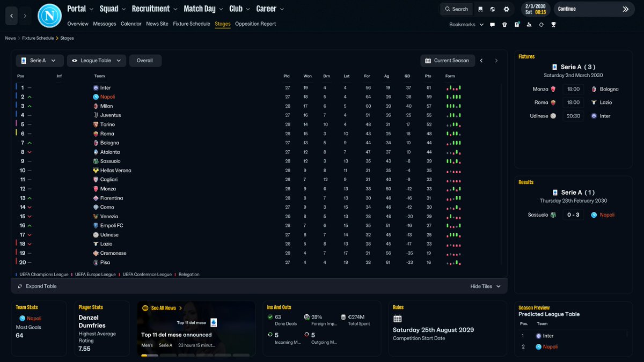Open the alert document shortcut icon
Viewport: 644px width, 362px height.
pos(517,25)
